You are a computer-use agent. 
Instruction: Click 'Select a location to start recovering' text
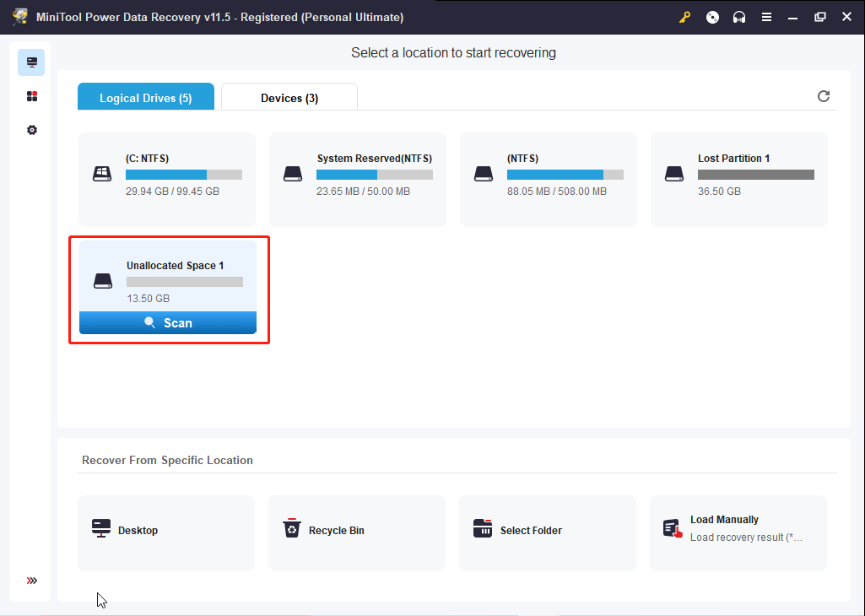453,53
